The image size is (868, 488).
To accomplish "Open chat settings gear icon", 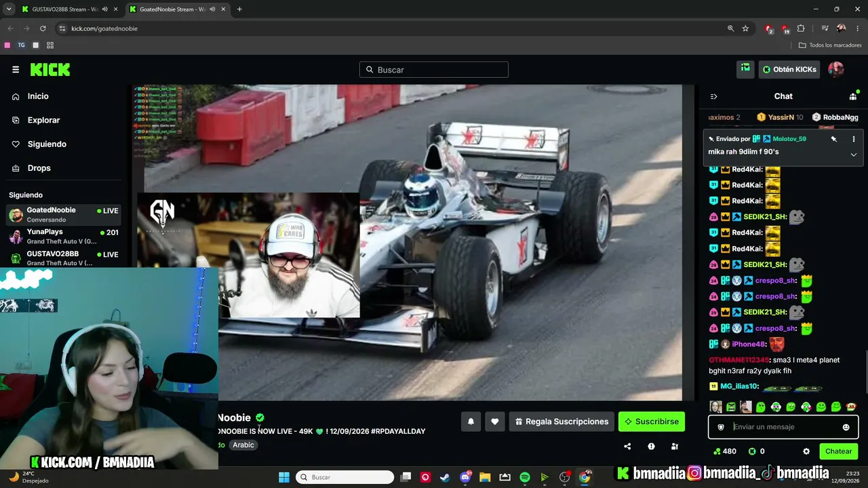I will point(806,451).
